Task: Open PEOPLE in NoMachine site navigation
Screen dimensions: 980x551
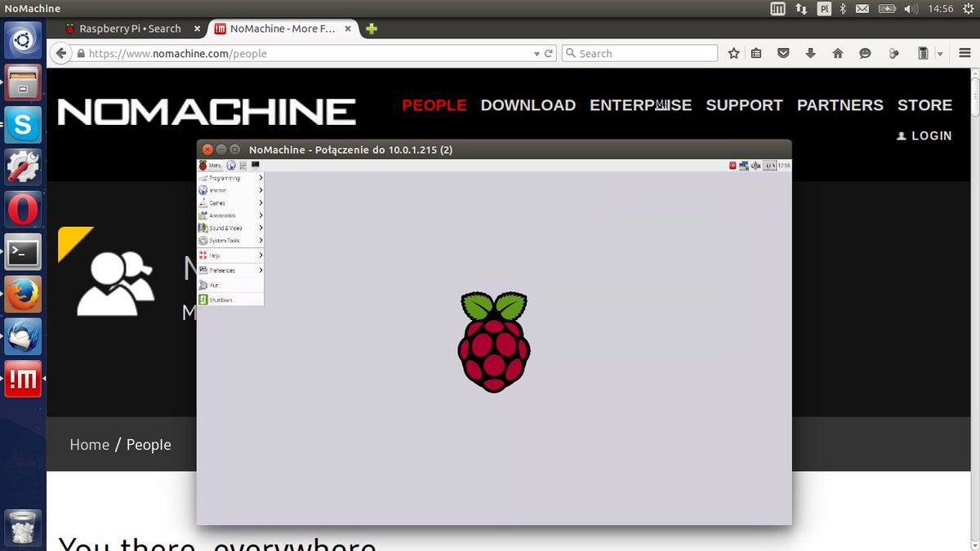Action: click(x=434, y=105)
